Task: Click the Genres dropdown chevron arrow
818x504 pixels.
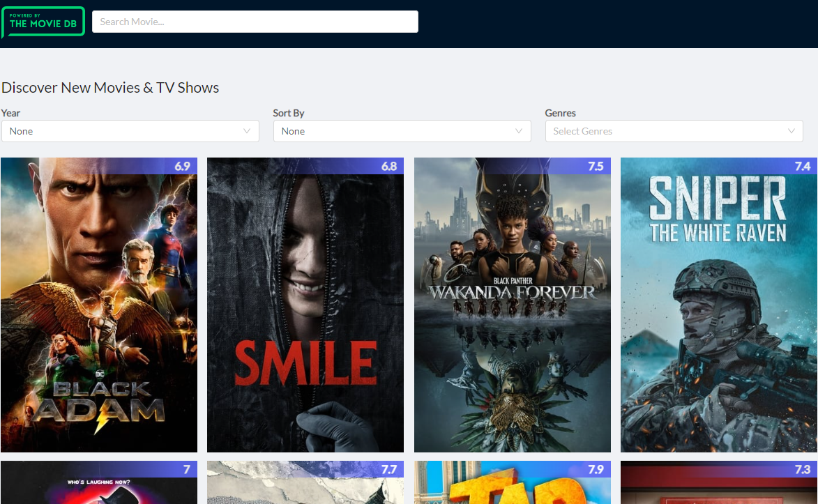Action: click(x=792, y=131)
